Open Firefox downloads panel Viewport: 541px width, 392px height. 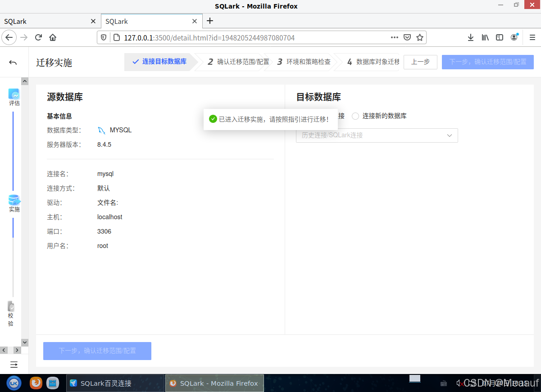click(x=471, y=38)
